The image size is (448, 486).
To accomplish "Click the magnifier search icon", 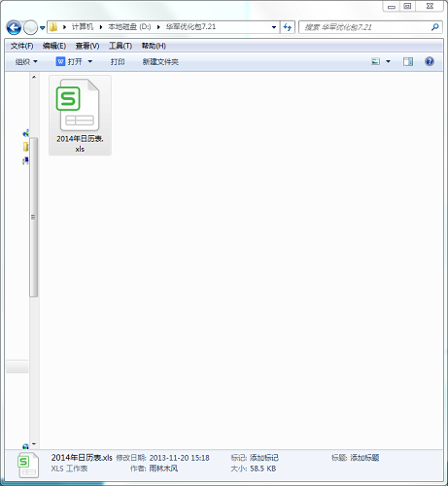I will 435,27.
